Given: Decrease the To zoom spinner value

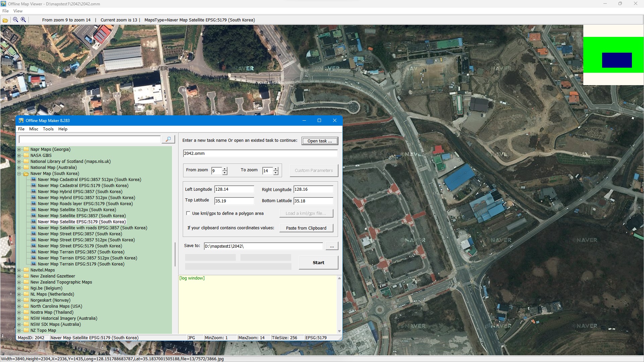Looking at the screenshot, I should [x=276, y=173].
